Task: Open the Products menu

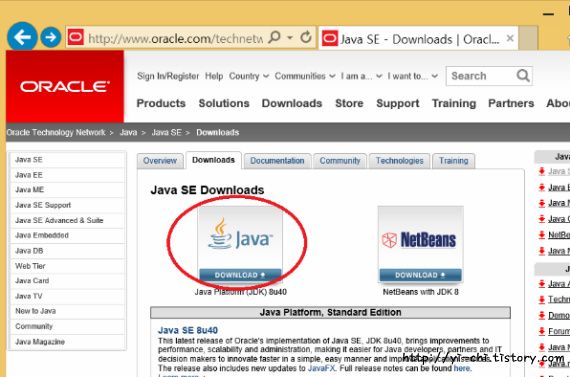Action: 161,103
